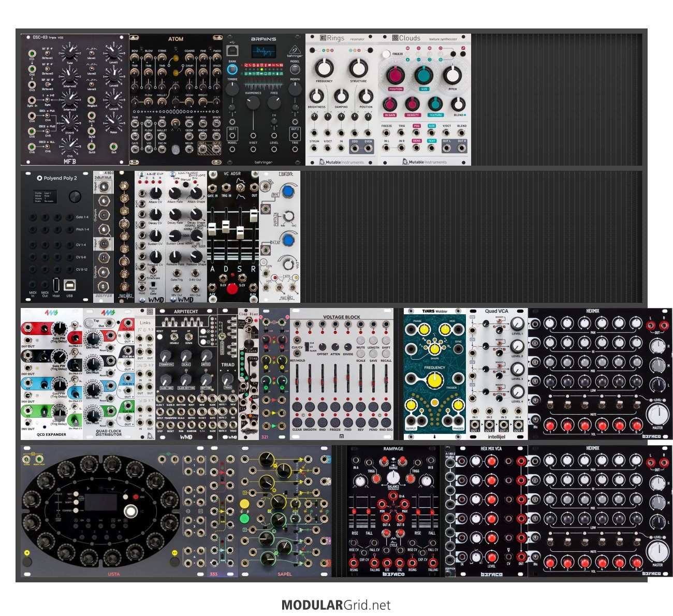
Task: Click the Wobbler FREQUENCY knob
Action: tap(435, 382)
